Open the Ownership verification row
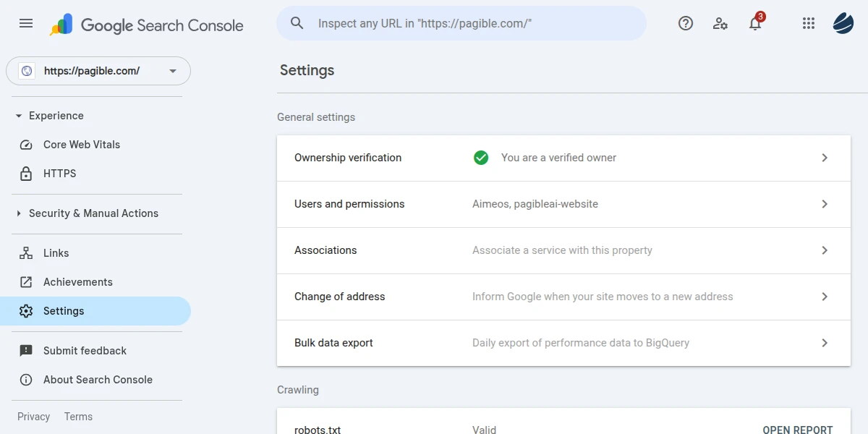The width and height of the screenshot is (868, 434). click(563, 158)
